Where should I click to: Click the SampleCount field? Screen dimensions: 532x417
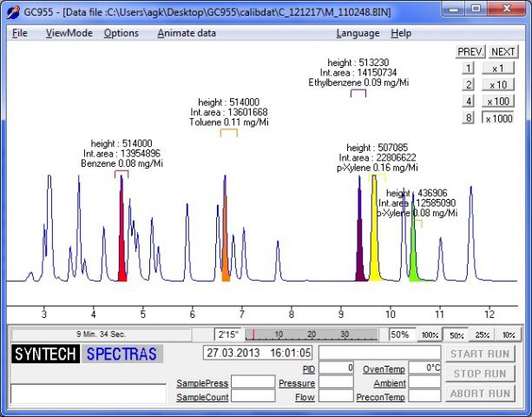click(253, 396)
